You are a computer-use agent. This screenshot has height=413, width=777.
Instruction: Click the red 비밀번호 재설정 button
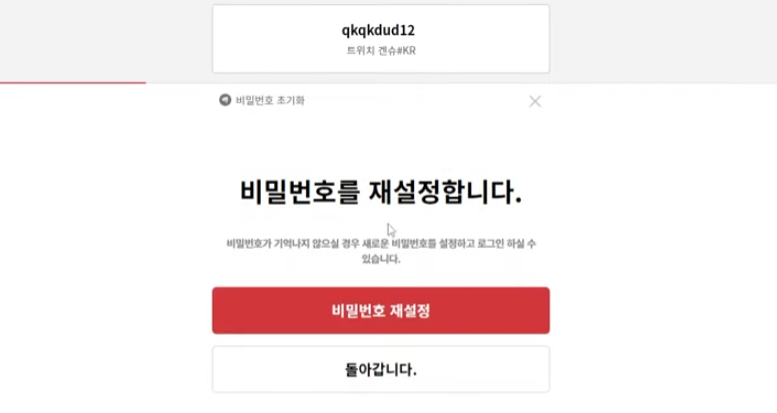click(x=381, y=310)
